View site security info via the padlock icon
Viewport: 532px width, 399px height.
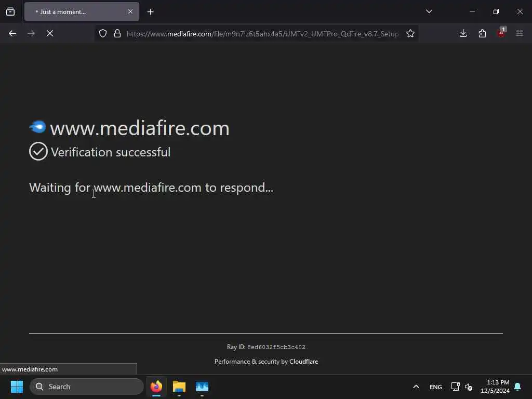pyautogui.click(x=117, y=33)
